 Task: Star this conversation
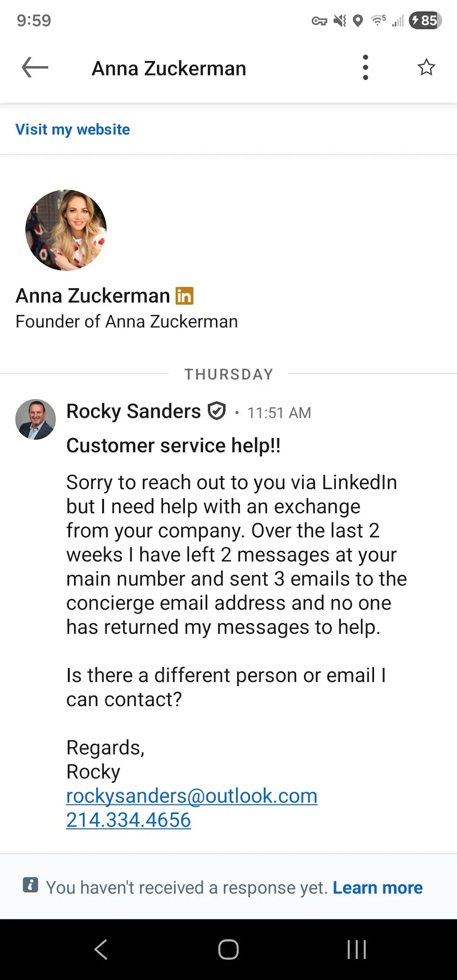426,67
